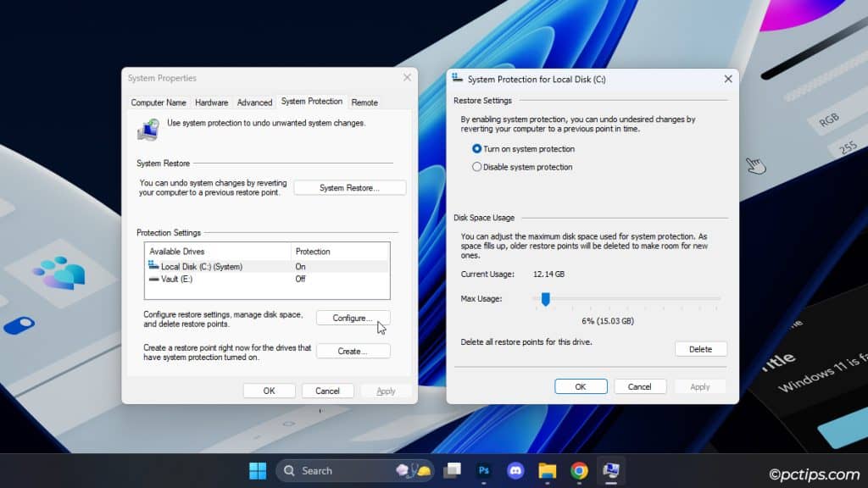
Task: Enable Turn on system protection
Action: (x=476, y=148)
